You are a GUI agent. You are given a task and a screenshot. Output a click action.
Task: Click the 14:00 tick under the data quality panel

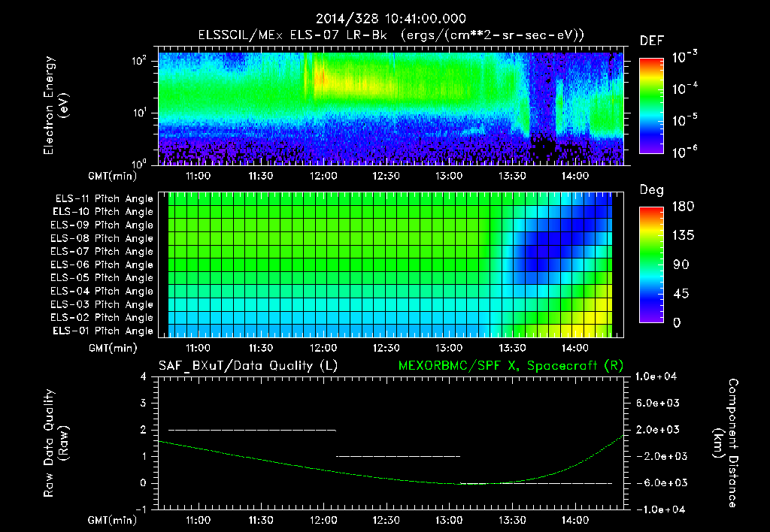click(x=575, y=520)
